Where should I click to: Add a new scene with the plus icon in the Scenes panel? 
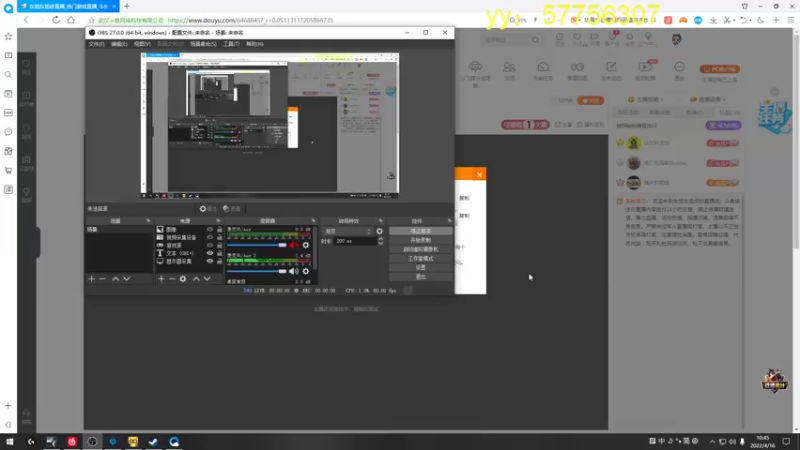(x=91, y=279)
